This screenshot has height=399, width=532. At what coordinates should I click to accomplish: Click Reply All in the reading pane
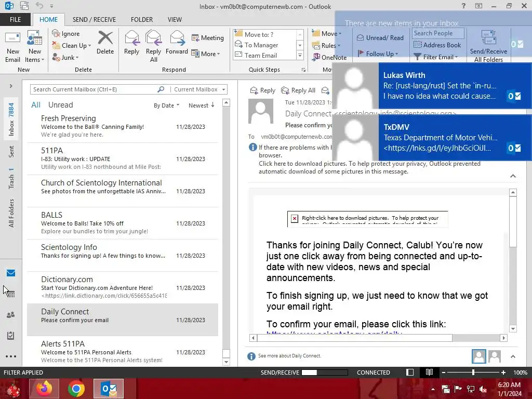(298, 90)
